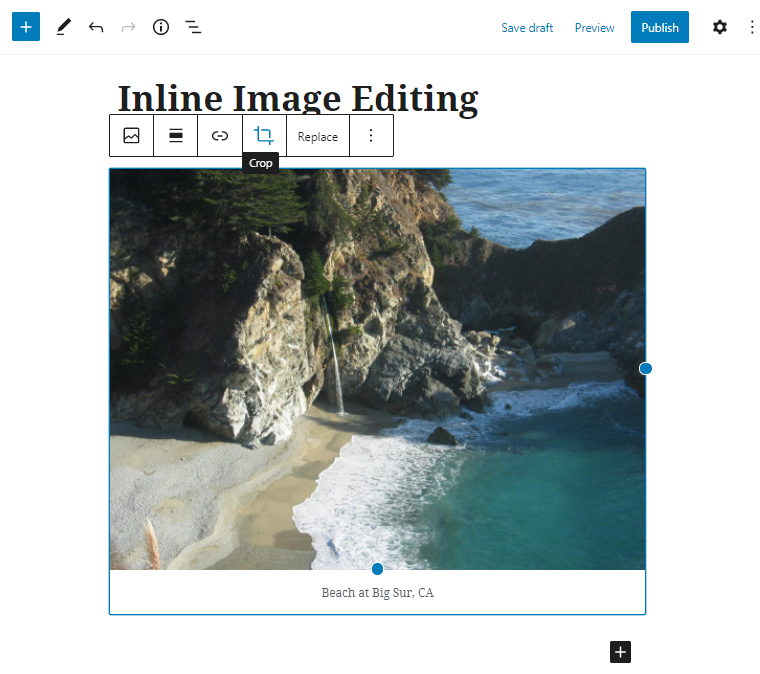760x674 pixels.
Task: Open the block toolbar more options menu
Action: click(x=371, y=136)
